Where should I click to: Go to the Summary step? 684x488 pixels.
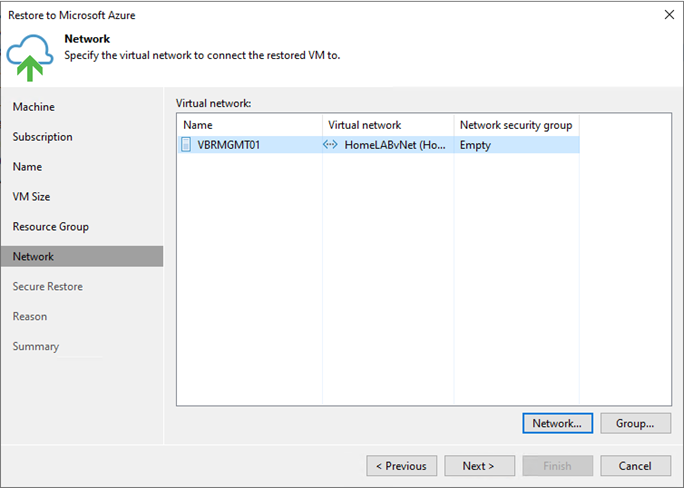click(36, 346)
